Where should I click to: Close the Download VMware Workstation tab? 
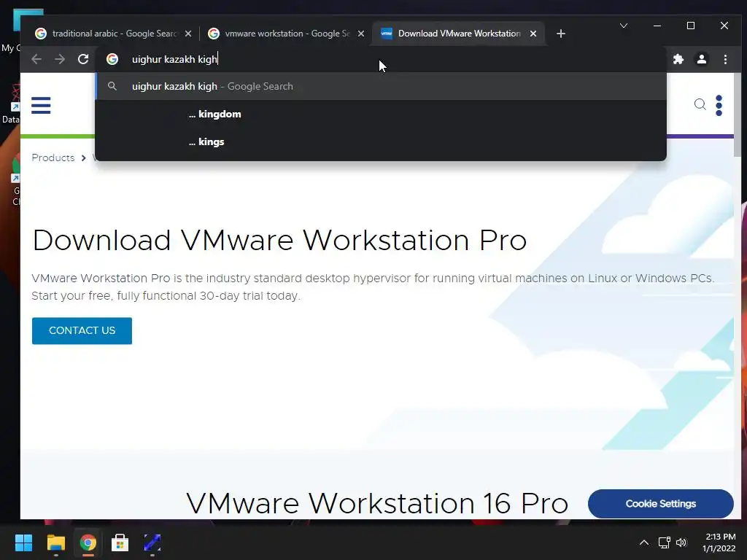[533, 34]
